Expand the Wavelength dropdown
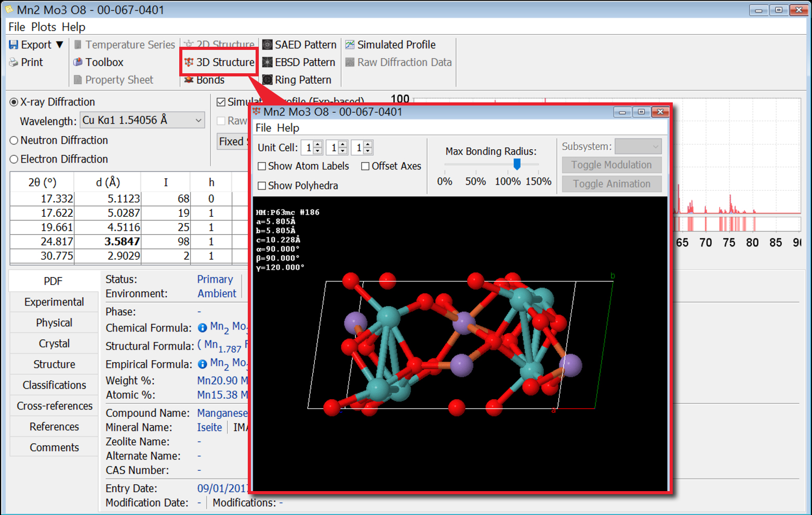812x515 pixels. click(x=198, y=121)
